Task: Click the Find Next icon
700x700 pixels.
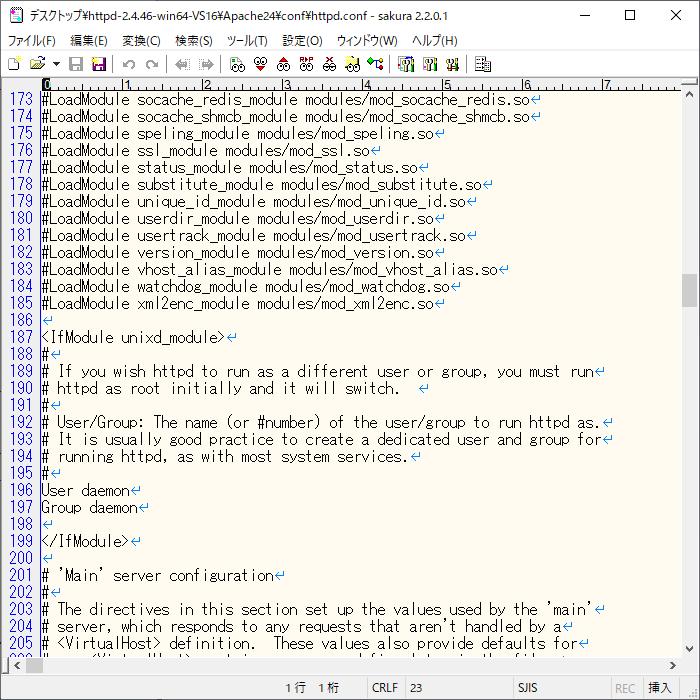Action: click(260, 64)
